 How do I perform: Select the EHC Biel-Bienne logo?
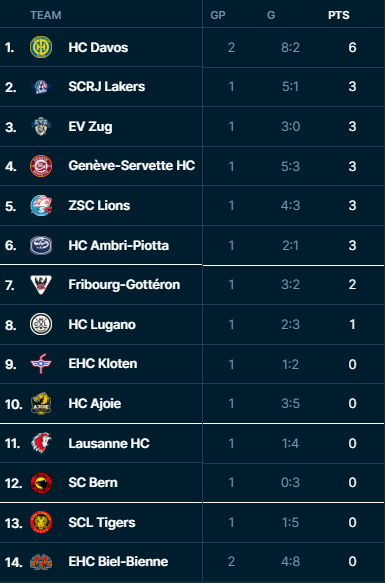(x=41, y=562)
